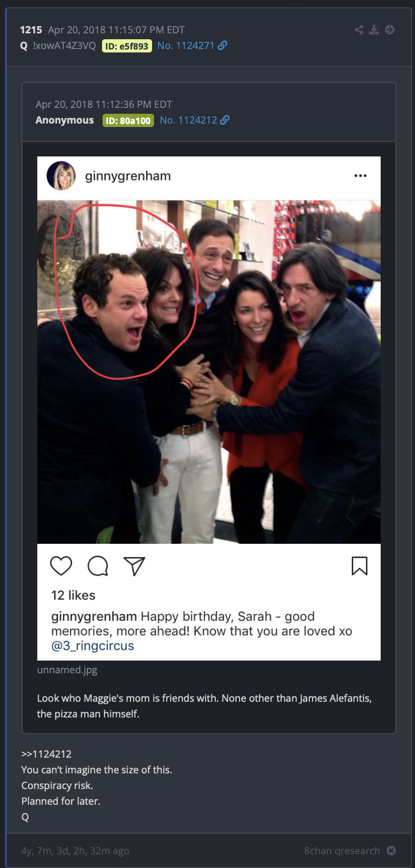Click the unnamed.jpg filename
Screen dimensions: 415x868
67,670
